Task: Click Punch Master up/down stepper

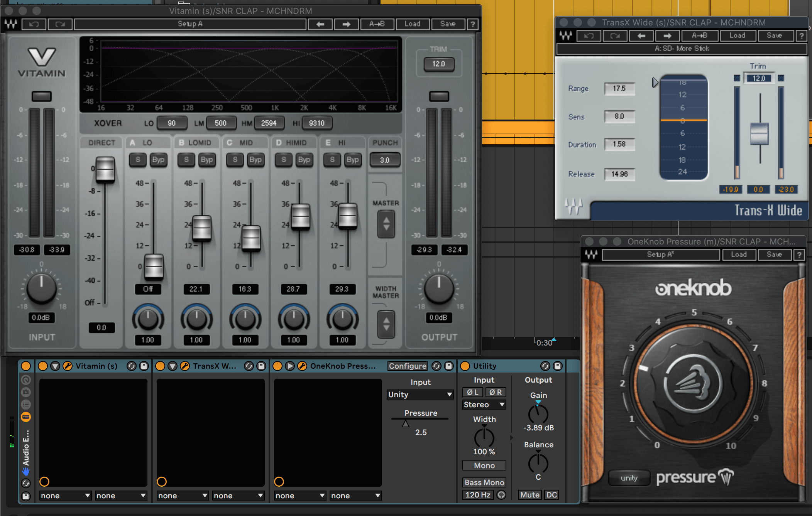Action: (386, 224)
